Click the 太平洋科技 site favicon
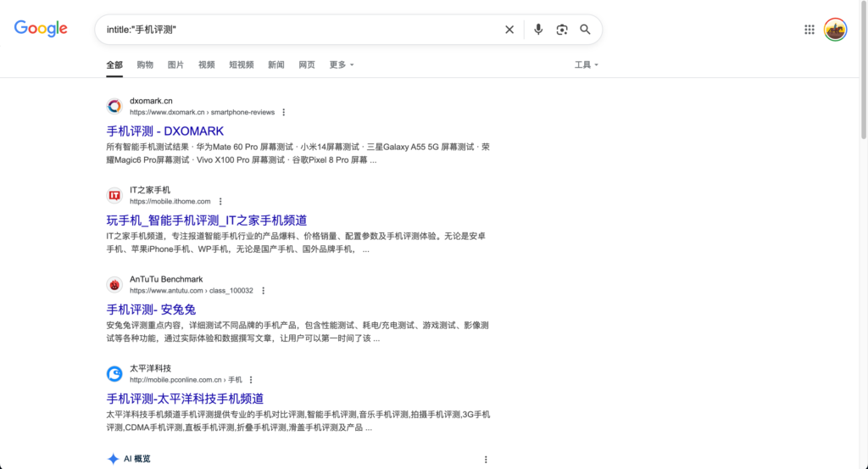The image size is (868, 469). pyautogui.click(x=114, y=374)
